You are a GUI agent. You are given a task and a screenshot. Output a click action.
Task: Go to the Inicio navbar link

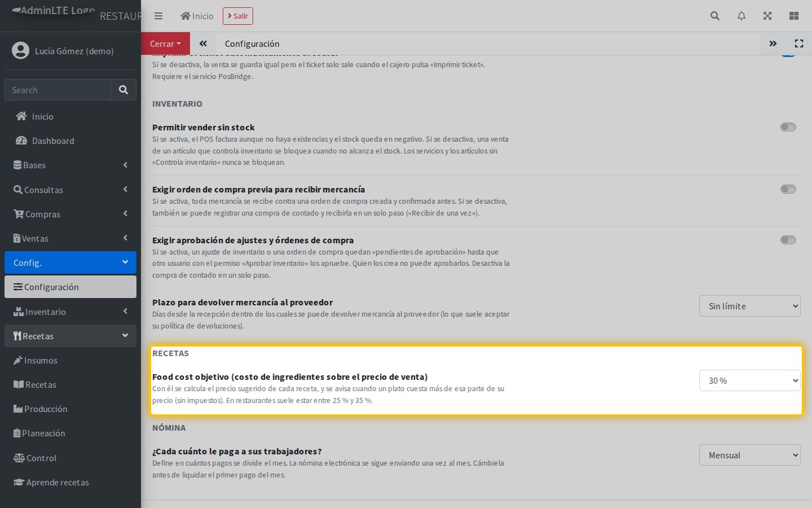tap(197, 16)
